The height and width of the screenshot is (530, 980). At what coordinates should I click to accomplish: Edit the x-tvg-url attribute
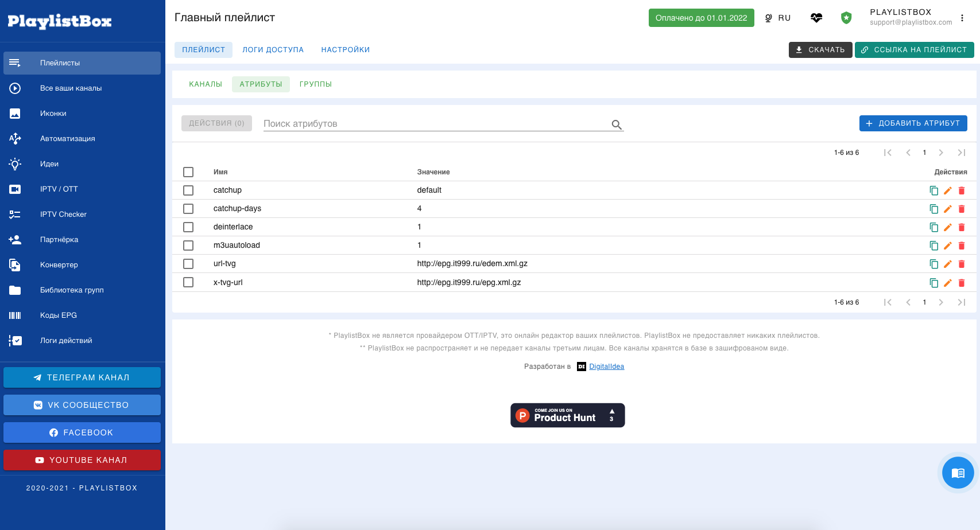pos(948,283)
